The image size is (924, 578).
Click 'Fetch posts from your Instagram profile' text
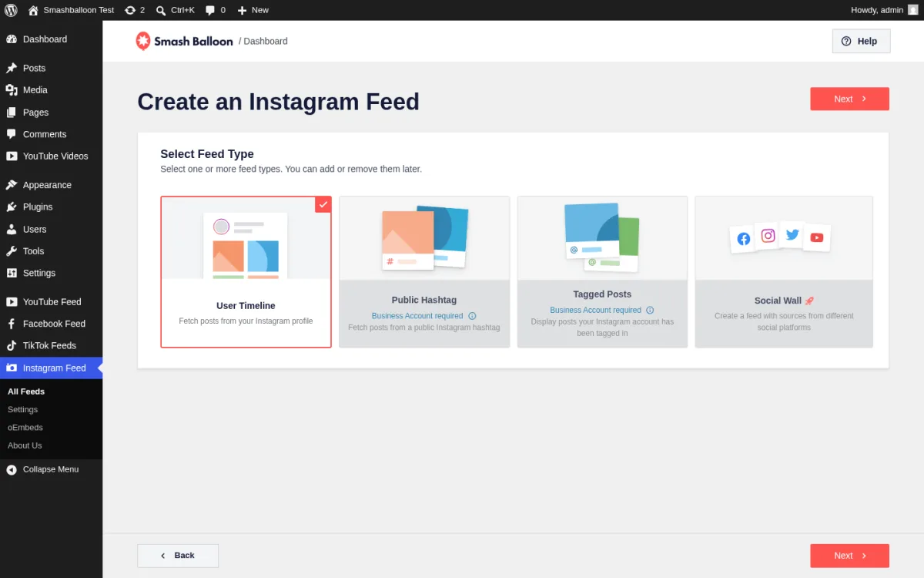pos(246,321)
